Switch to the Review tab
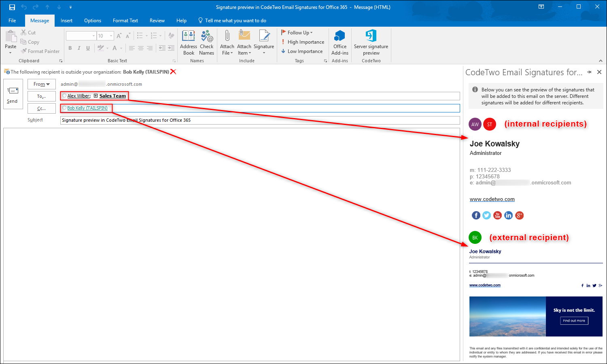The width and height of the screenshot is (607, 364). click(x=157, y=21)
